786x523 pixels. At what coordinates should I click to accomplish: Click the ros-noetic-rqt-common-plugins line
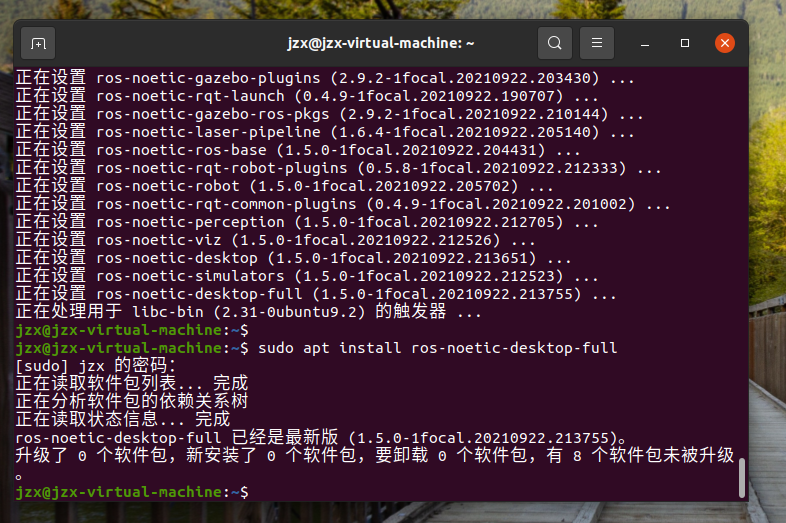point(343,205)
